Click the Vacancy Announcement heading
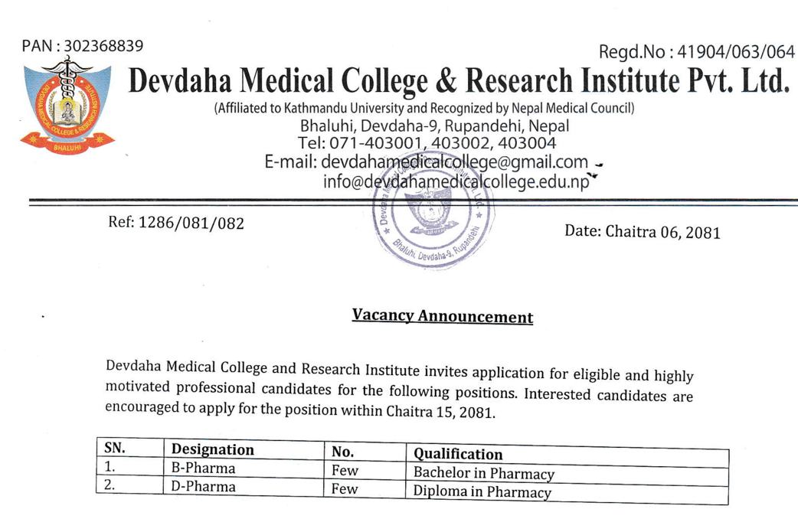 tap(442, 315)
